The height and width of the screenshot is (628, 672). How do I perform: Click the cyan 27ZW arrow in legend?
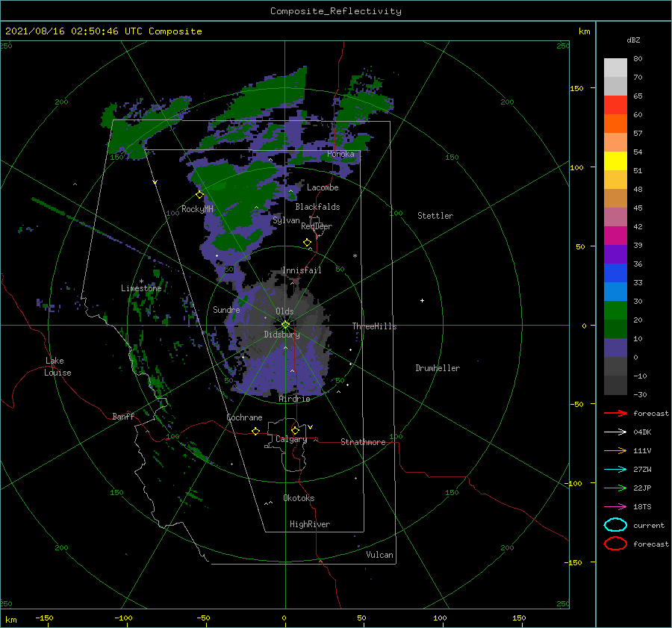[x=615, y=470]
